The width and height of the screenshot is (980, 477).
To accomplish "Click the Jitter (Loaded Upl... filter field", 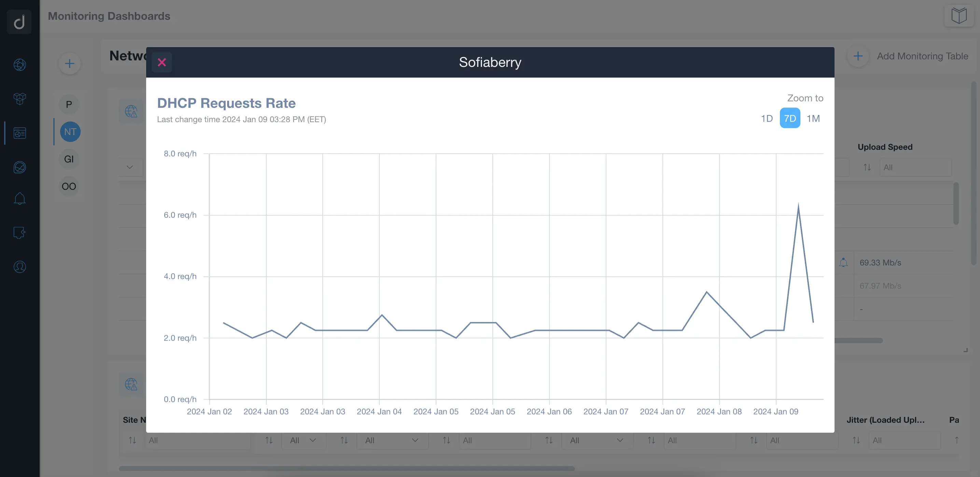I will 904,440.
